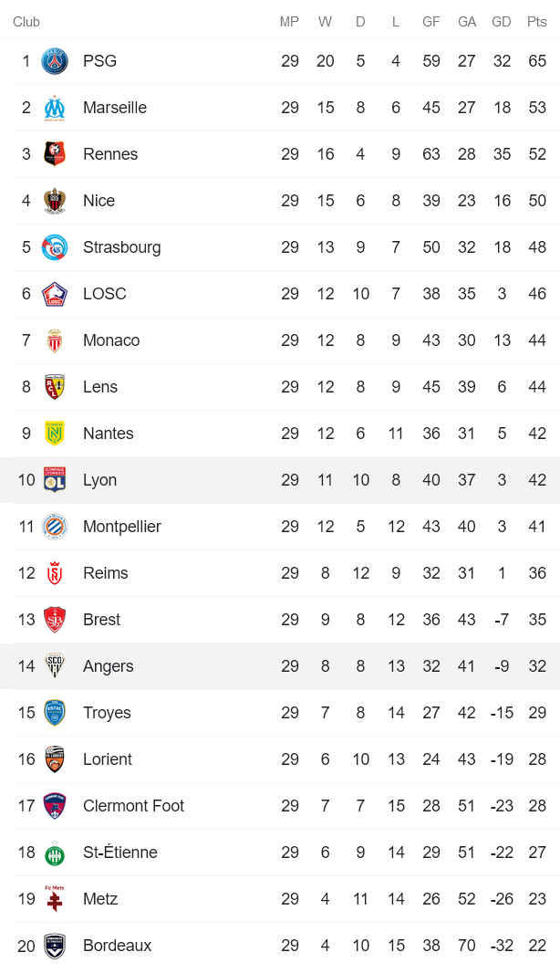Viewport: 560px width, 973px height.
Task: Click the St-Étienne club crest
Action: (x=54, y=853)
